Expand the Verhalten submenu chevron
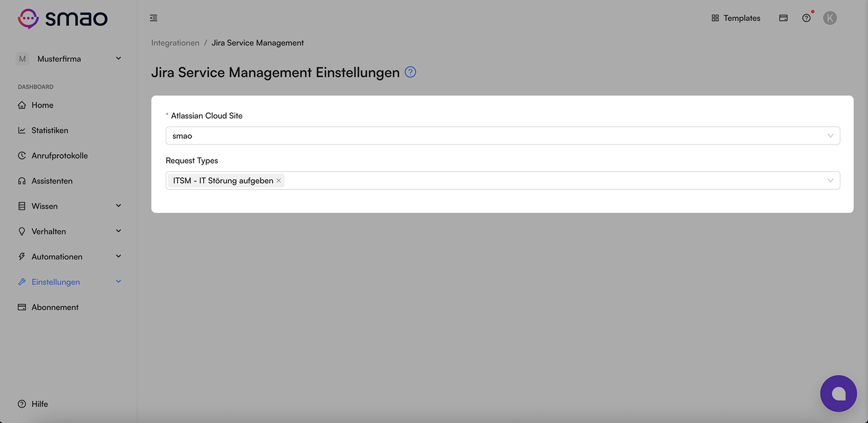Screen dimensions: 868x423 click(x=118, y=231)
